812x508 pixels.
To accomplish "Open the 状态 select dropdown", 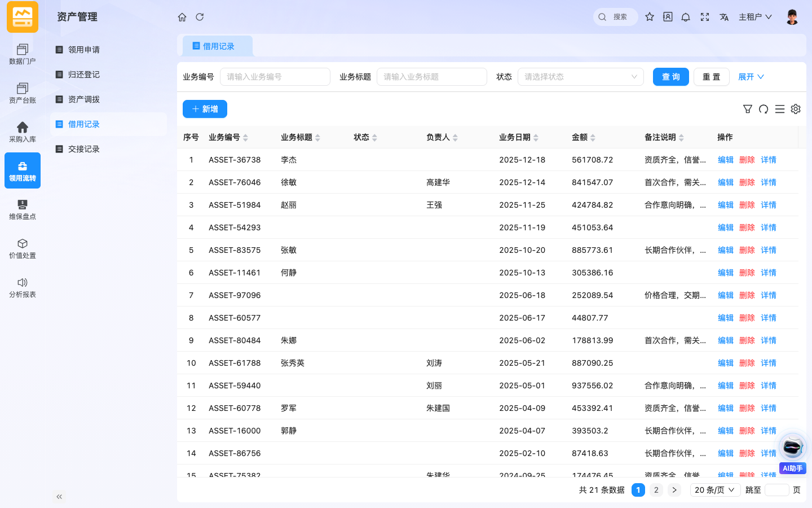I will pos(581,77).
